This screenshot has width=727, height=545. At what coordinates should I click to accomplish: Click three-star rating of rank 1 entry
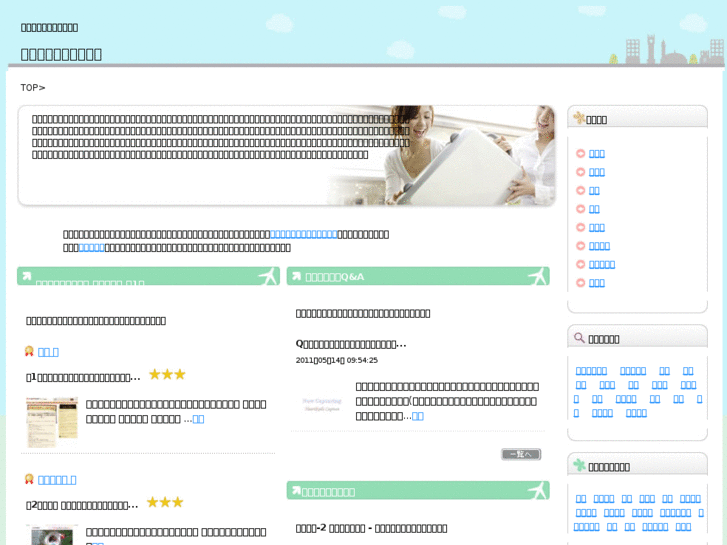pyautogui.click(x=167, y=374)
